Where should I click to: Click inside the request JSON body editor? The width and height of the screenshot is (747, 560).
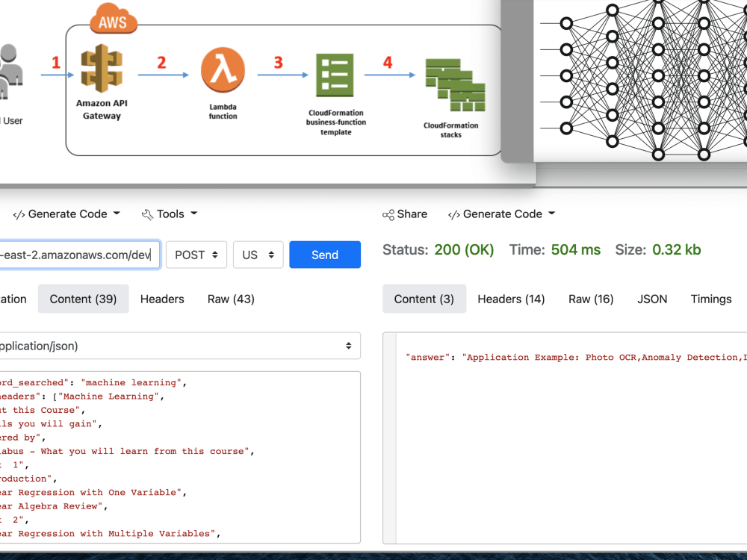179,457
